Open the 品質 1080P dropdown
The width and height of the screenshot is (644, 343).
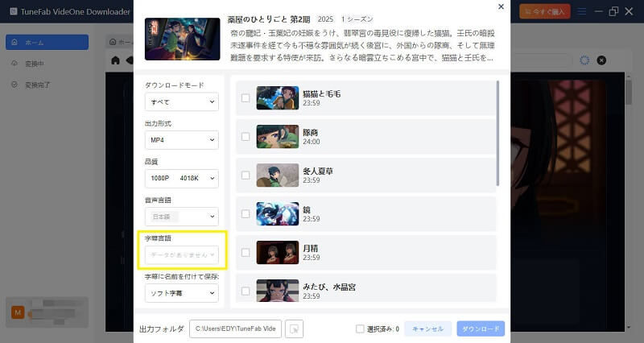pos(182,178)
